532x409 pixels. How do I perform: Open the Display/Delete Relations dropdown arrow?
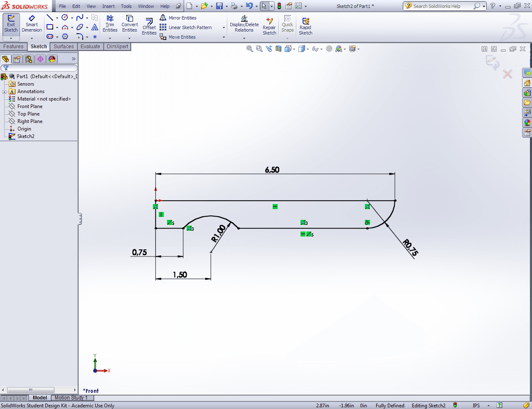coord(244,38)
